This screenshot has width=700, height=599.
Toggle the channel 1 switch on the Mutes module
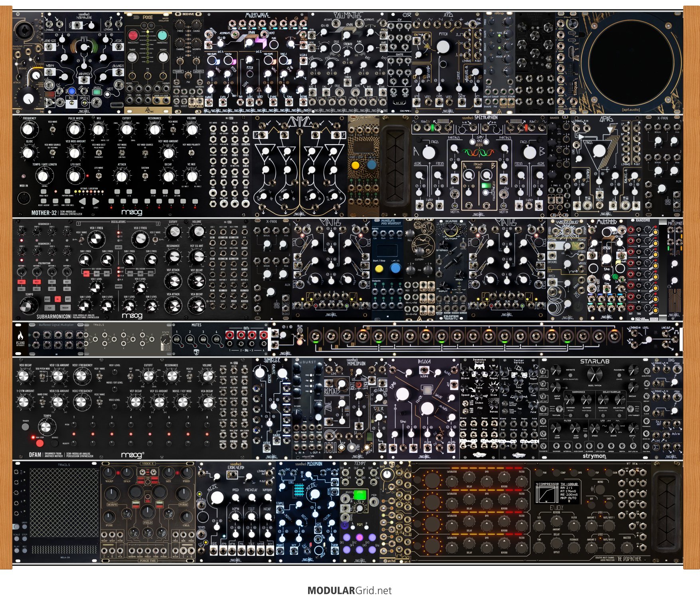[x=177, y=339]
